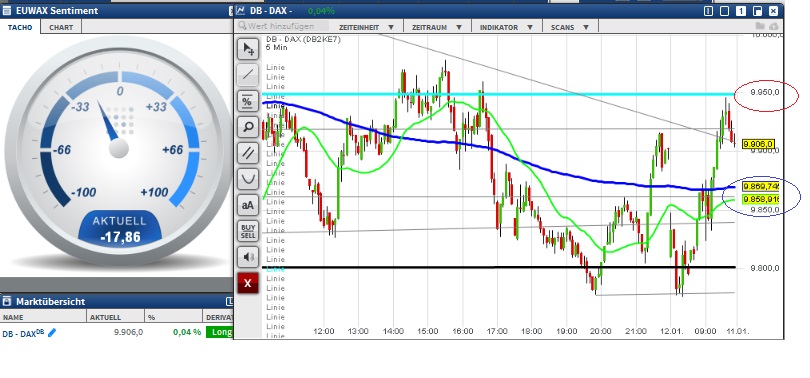The image size is (810, 378).
Task: Click the EUWAX Sentiment panel icon
Action: 7,10
